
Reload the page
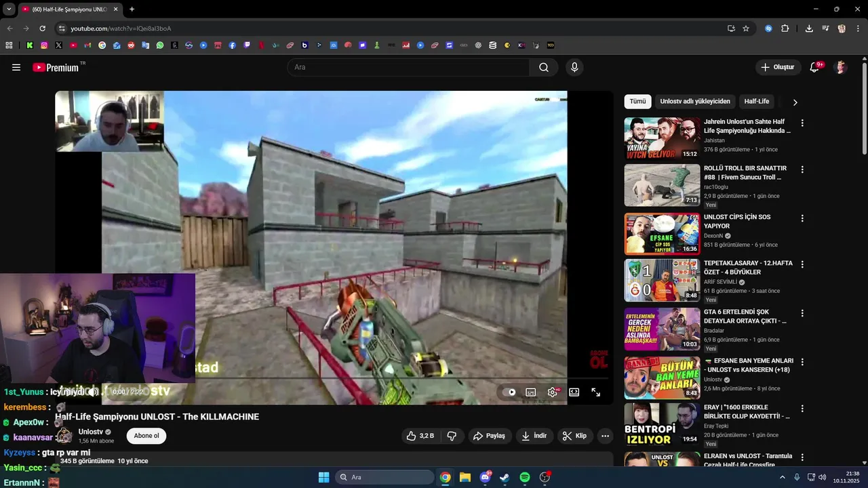point(42,28)
